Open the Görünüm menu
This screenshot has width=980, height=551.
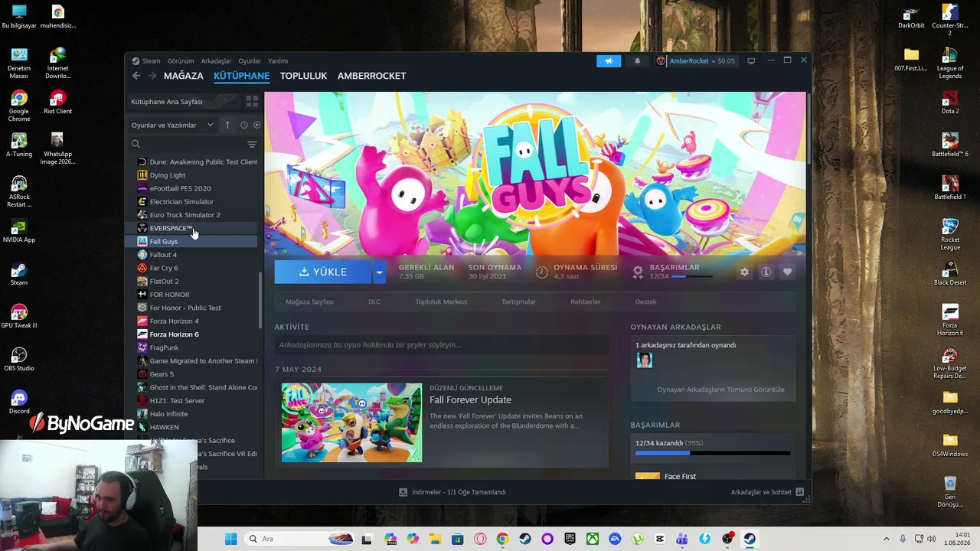181,61
